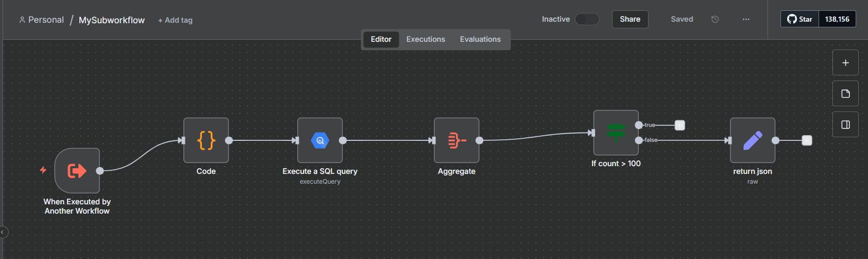Click the return json edit node
The image size is (868, 259).
coord(753,140)
